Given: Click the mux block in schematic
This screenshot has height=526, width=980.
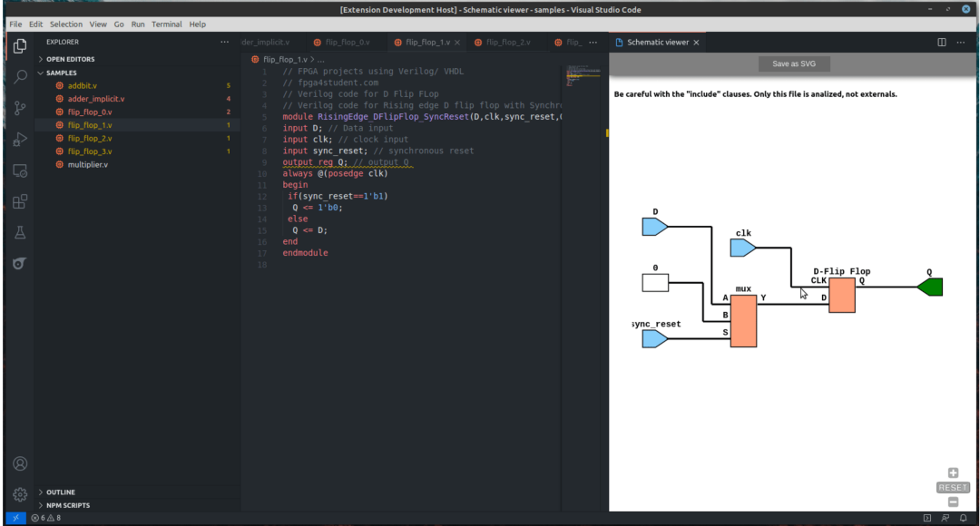Looking at the screenshot, I should pos(743,321).
